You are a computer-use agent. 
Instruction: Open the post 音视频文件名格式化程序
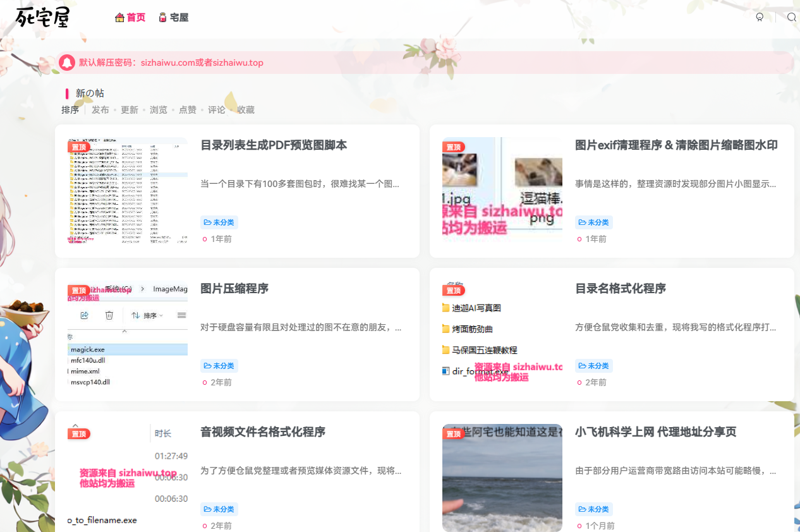coord(263,432)
